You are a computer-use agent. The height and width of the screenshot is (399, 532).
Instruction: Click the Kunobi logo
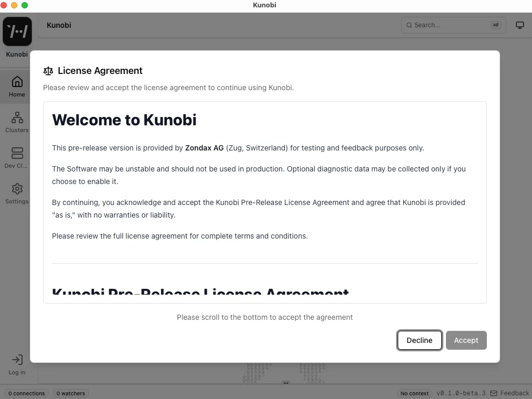(17, 31)
